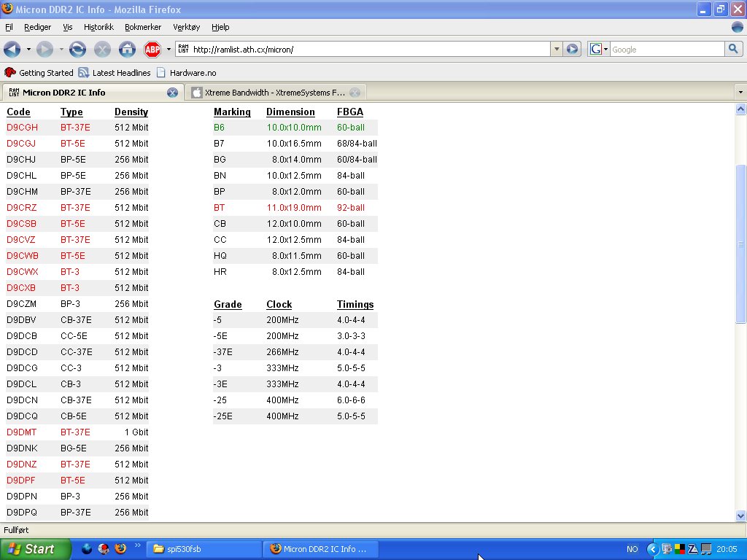Click the -25E grade cell

[223, 416]
